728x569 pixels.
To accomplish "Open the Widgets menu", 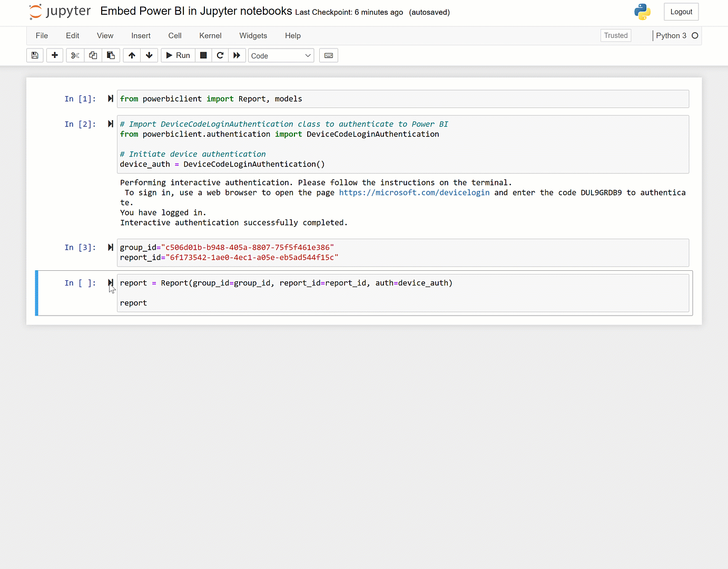I will pyautogui.click(x=253, y=35).
